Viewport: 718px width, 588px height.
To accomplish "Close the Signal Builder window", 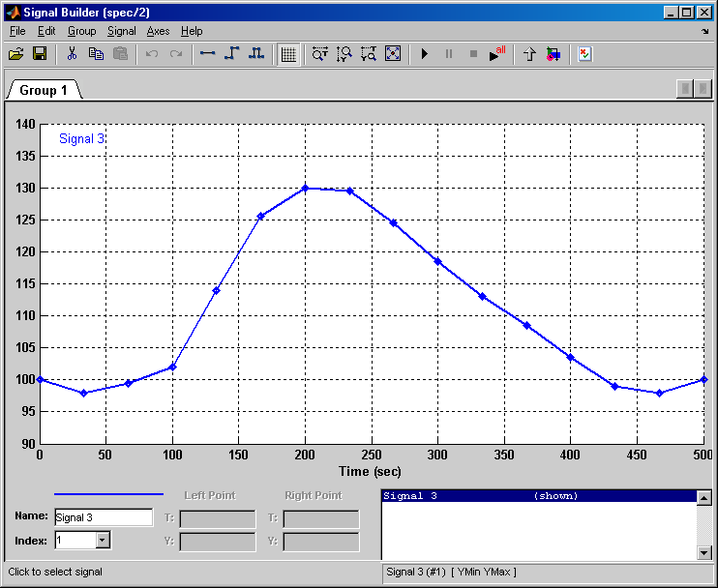I will (x=704, y=13).
